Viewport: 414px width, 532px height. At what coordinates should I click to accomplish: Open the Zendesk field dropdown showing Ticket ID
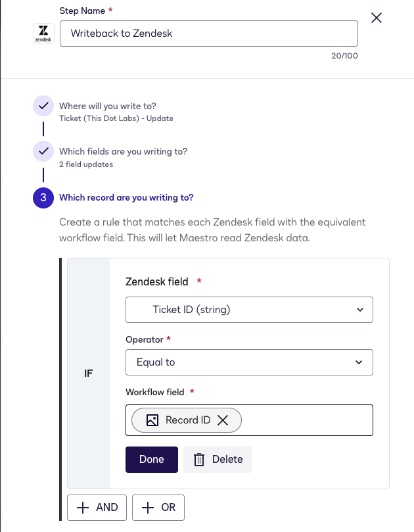249,309
